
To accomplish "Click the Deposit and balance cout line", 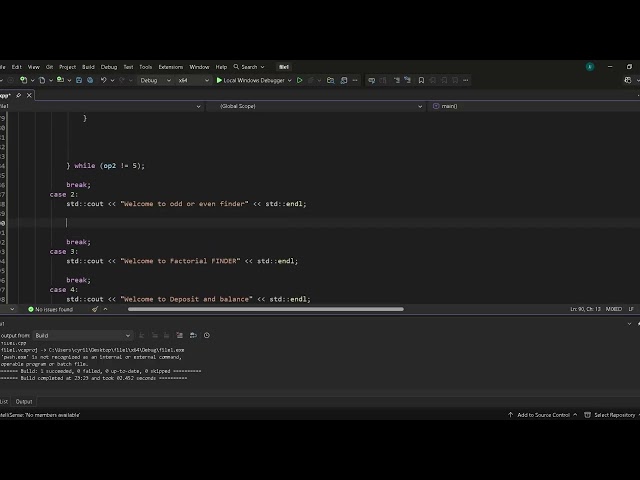I will click(x=188, y=299).
